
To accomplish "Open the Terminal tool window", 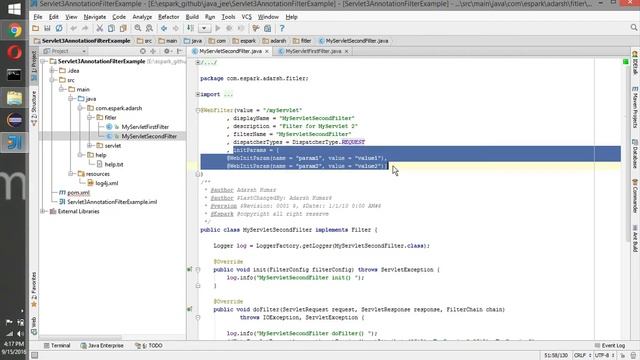I will click(57, 346).
